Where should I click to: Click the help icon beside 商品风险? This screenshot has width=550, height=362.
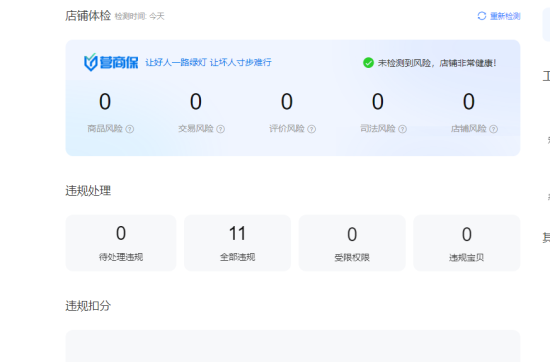click(x=130, y=129)
